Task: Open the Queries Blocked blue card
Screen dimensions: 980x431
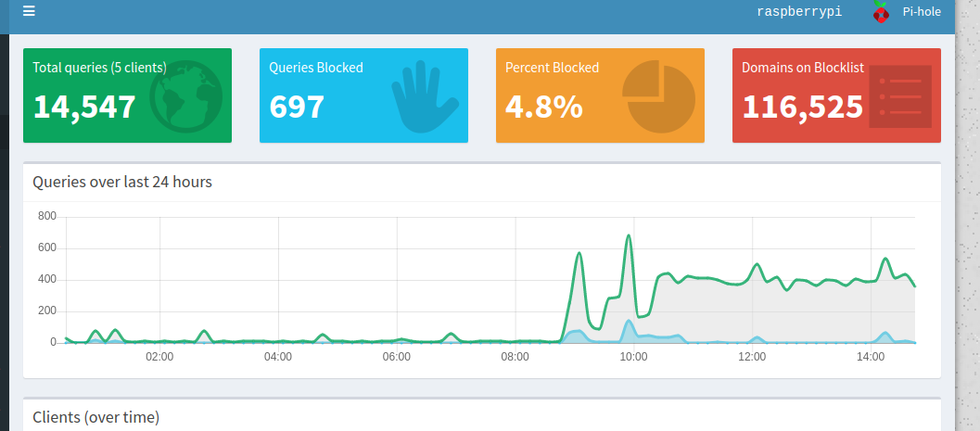Action: click(363, 95)
